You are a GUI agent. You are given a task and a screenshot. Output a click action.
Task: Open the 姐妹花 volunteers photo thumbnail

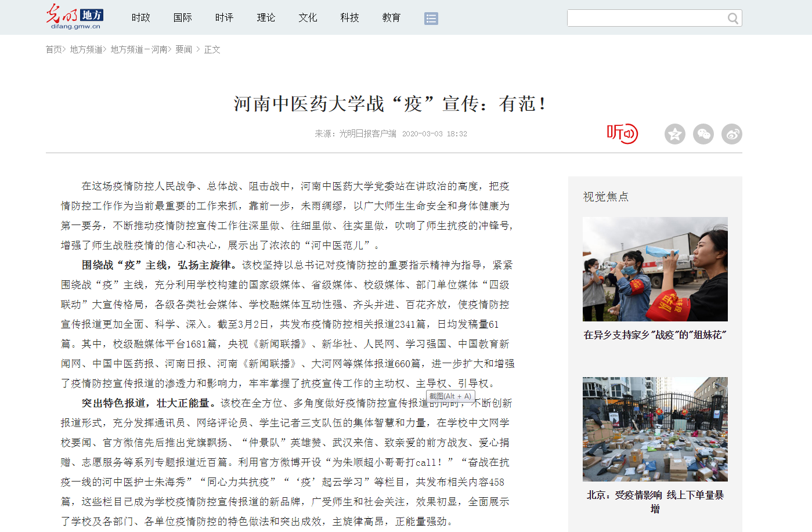click(655, 269)
